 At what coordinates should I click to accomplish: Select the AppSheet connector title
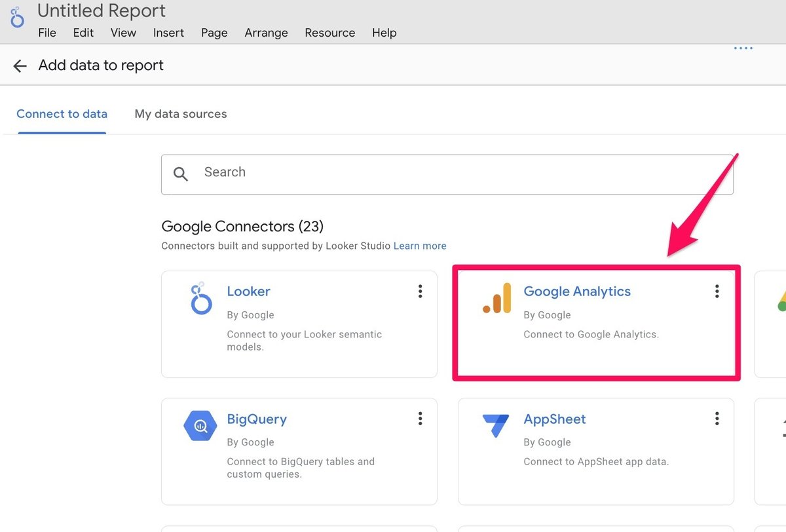point(555,419)
